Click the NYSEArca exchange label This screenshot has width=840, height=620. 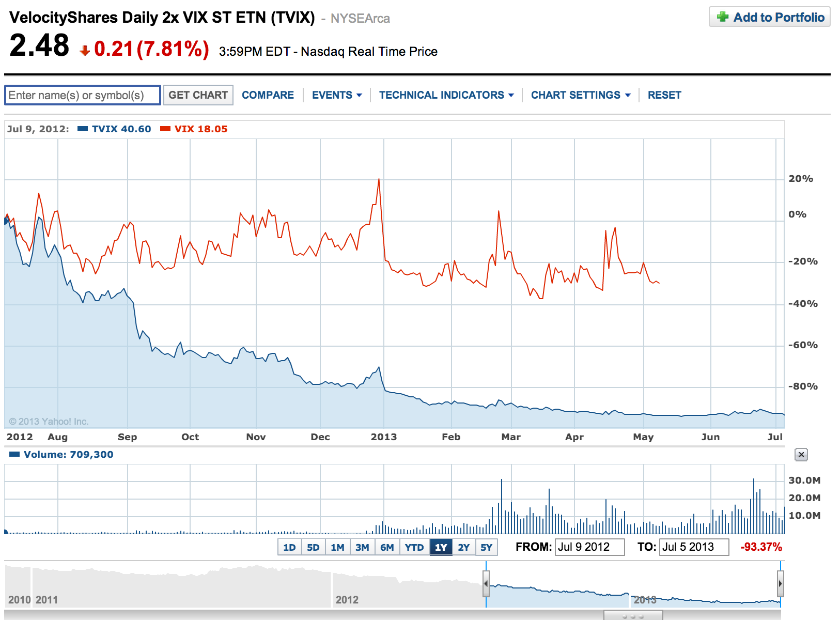pyautogui.click(x=360, y=19)
